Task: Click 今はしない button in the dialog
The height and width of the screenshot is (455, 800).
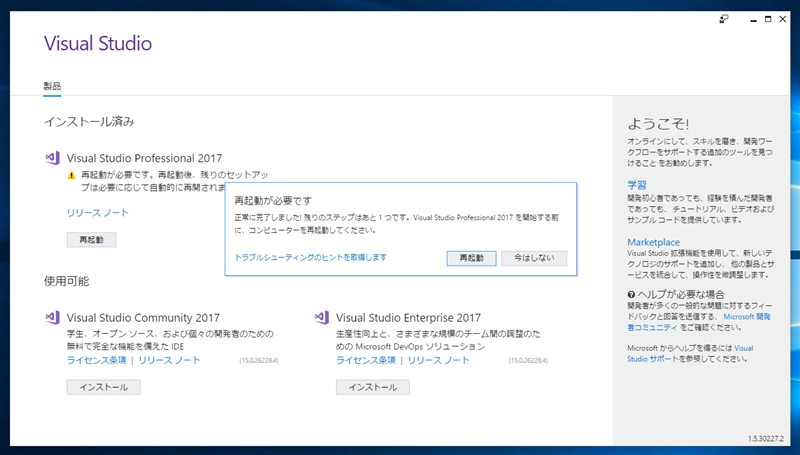Action: click(x=534, y=258)
